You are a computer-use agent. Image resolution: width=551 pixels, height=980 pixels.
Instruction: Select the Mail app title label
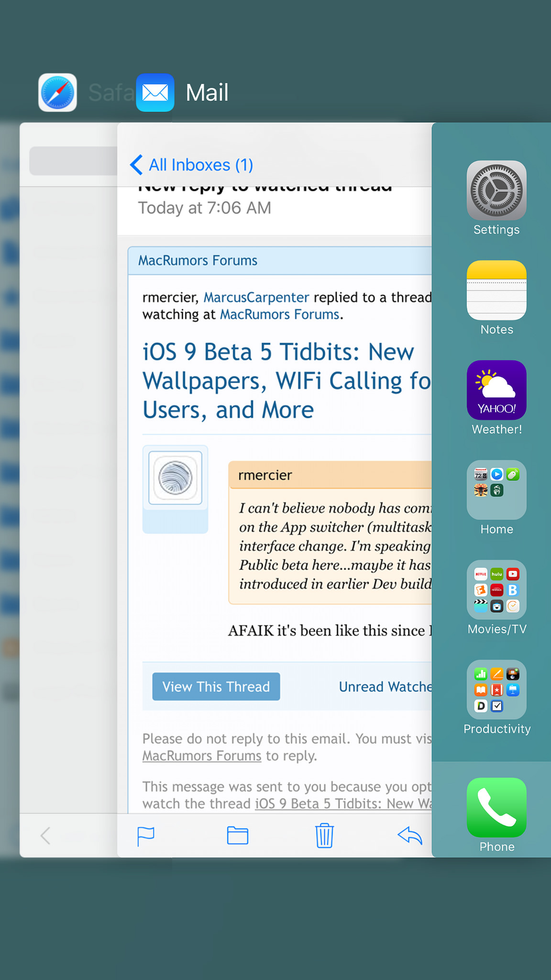(x=207, y=92)
